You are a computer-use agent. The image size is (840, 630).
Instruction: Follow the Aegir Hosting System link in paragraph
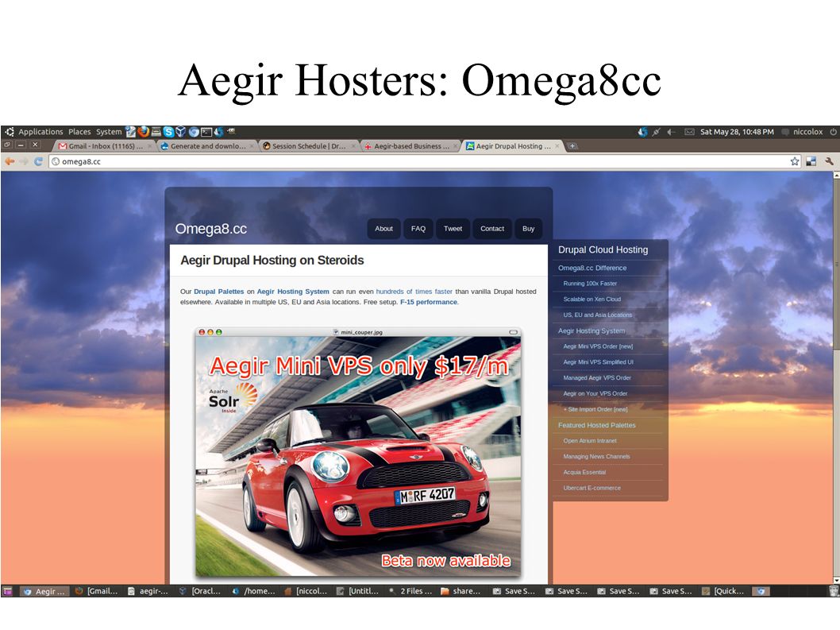point(293,292)
